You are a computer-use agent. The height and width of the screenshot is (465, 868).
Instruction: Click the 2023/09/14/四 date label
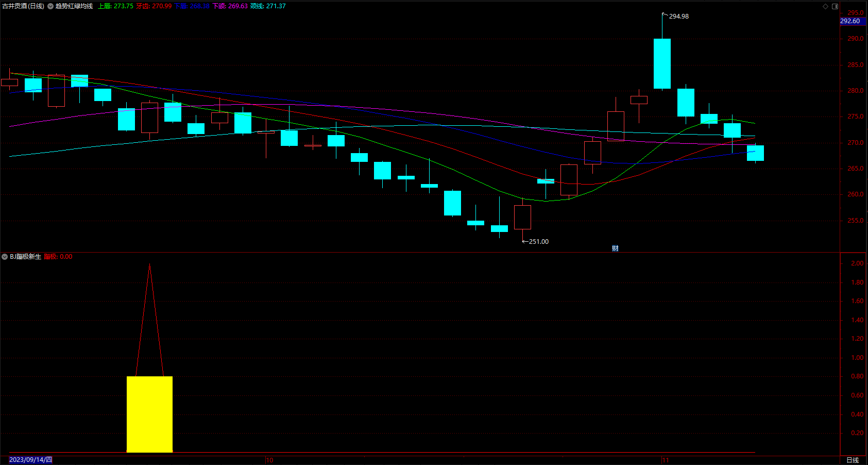tap(31, 460)
